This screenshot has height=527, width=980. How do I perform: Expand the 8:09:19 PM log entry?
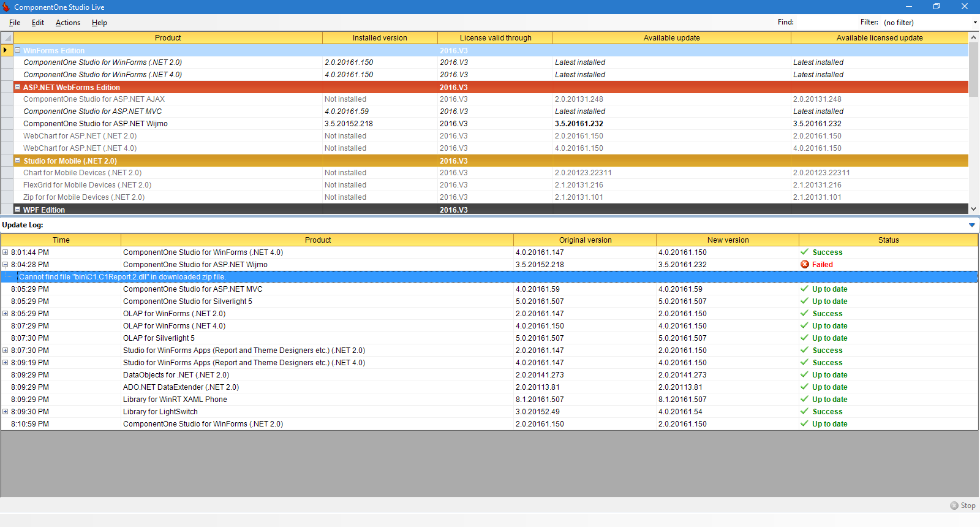pyautogui.click(x=6, y=362)
